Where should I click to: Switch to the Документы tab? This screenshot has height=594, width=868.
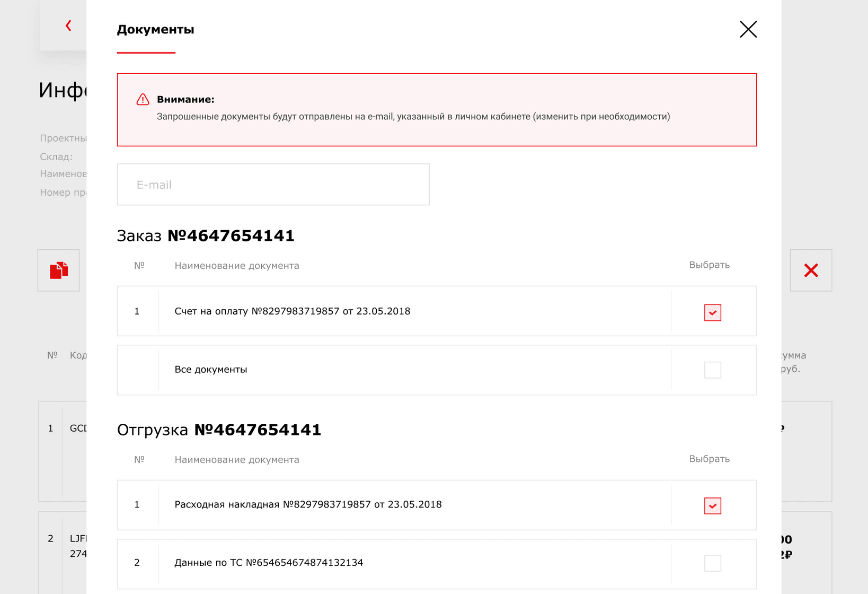click(x=155, y=30)
